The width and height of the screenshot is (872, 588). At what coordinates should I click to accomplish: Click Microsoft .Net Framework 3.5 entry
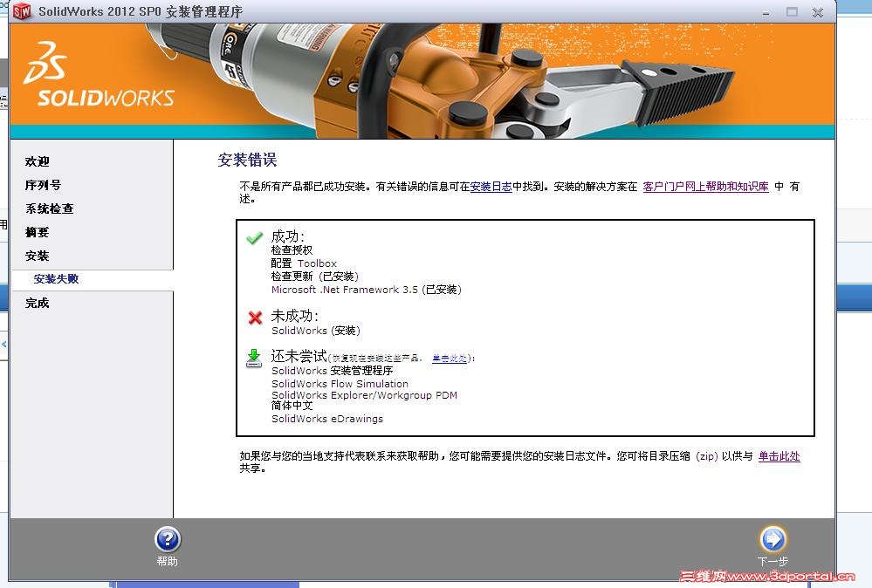[367, 290]
